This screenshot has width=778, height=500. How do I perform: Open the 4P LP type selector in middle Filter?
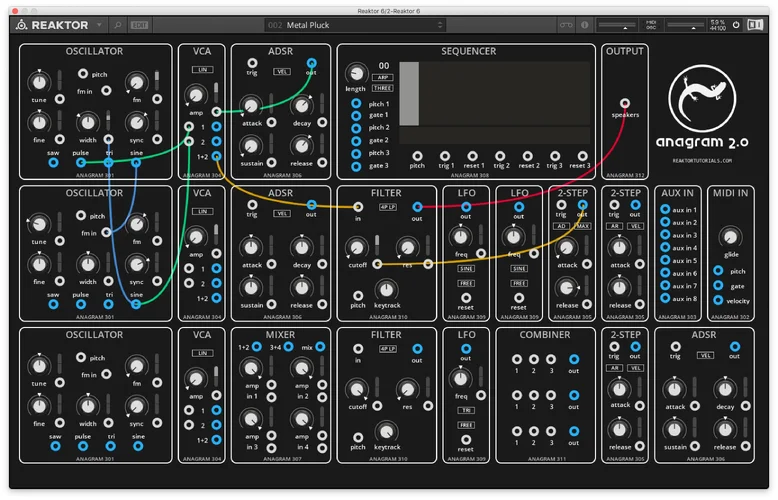click(x=388, y=207)
